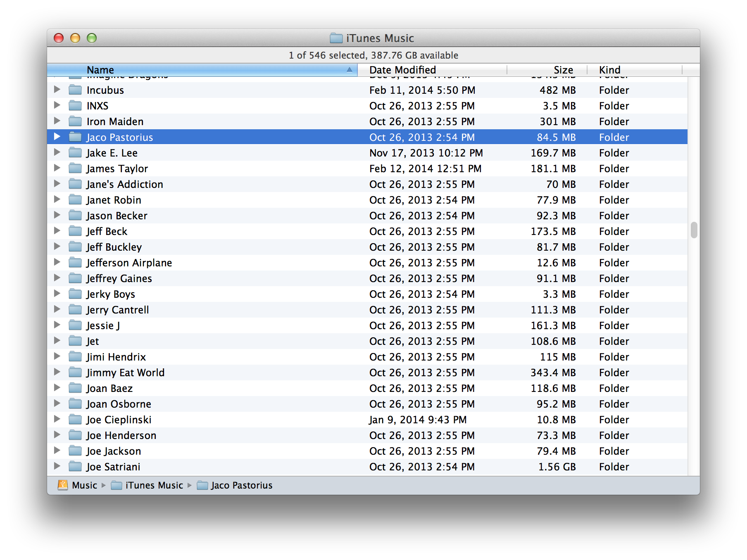Expand the Jeff Beck disclosure triangle
Image resolution: width=747 pixels, height=560 pixels.
pyautogui.click(x=57, y=230)
